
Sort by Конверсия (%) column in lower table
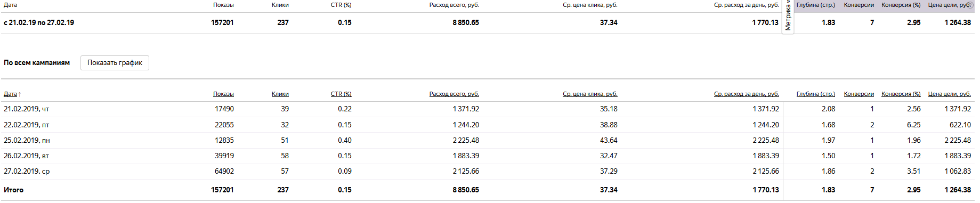(x=901, y=94)
